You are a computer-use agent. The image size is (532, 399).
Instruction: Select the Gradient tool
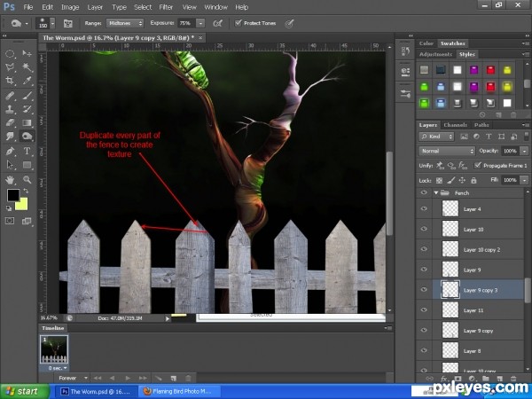pos(27,122)
